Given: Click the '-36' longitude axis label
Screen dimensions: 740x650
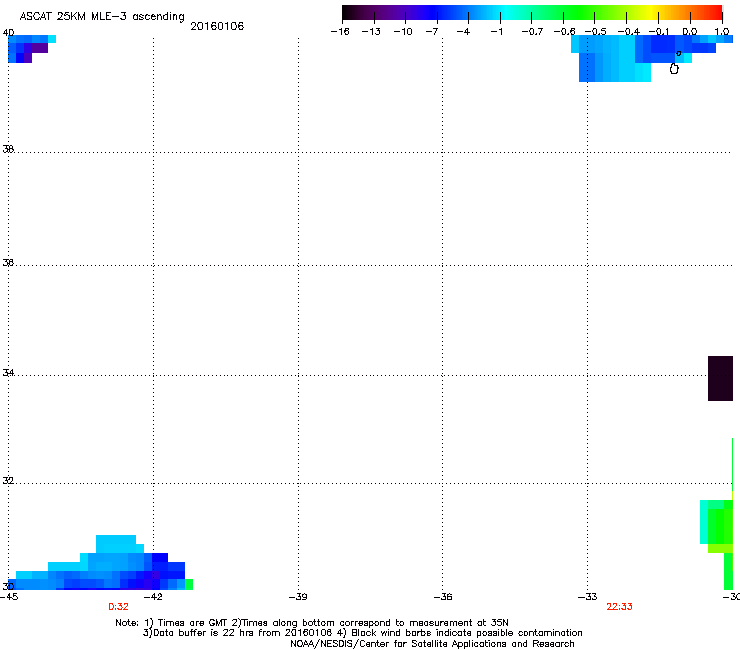Looking at the screenshot, I should click(x=443, y=597).
